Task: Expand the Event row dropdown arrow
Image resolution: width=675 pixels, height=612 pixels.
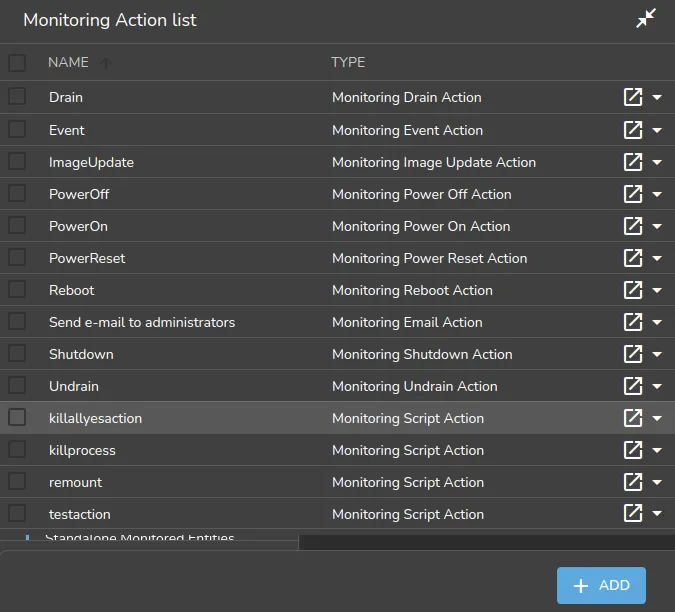Action: 657,130
